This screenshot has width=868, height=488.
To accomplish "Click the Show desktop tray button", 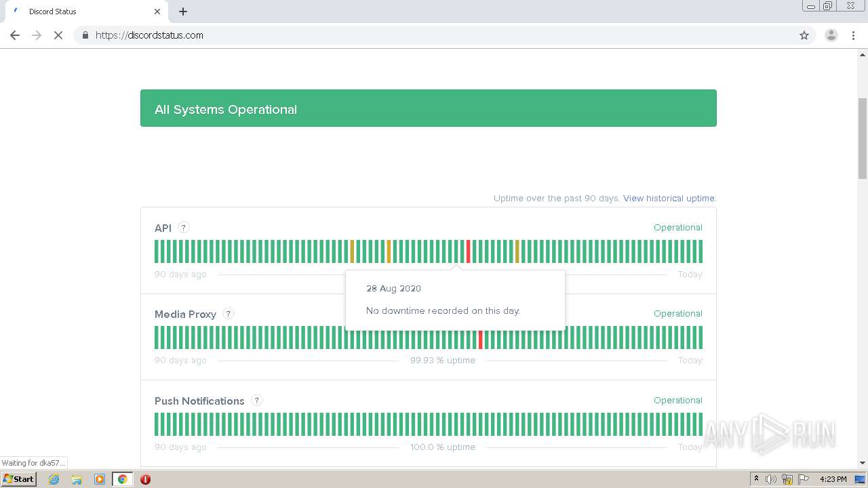I will (861, 479).
